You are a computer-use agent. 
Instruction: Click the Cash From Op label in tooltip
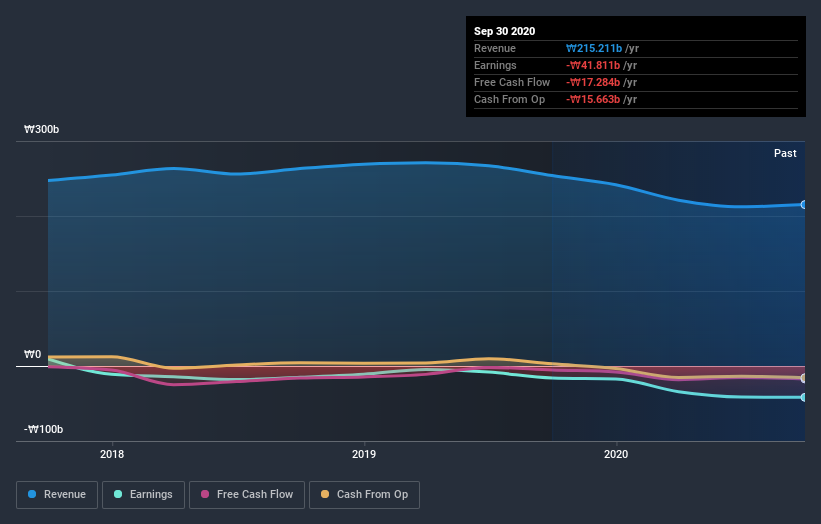[509, 99]
